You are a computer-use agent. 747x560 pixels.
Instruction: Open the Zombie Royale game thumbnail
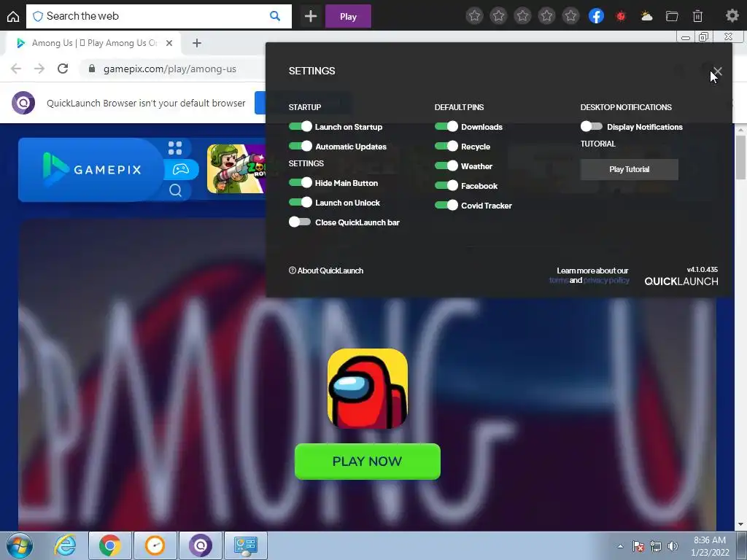point(237,169)
